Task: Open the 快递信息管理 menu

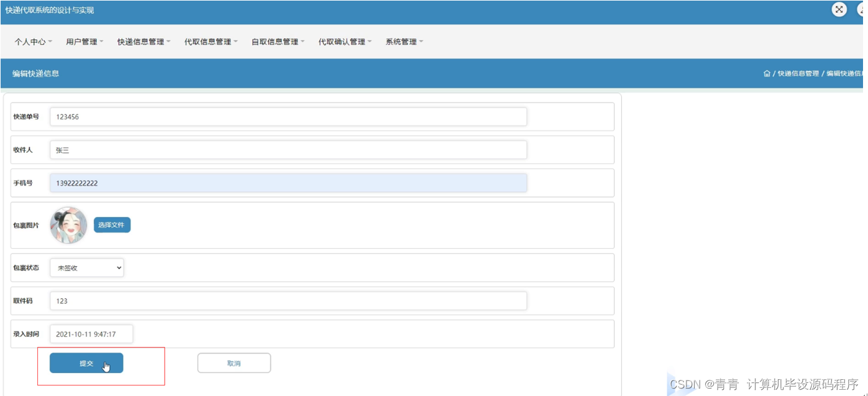Action: pyautogui.click(x=144, y=41)
